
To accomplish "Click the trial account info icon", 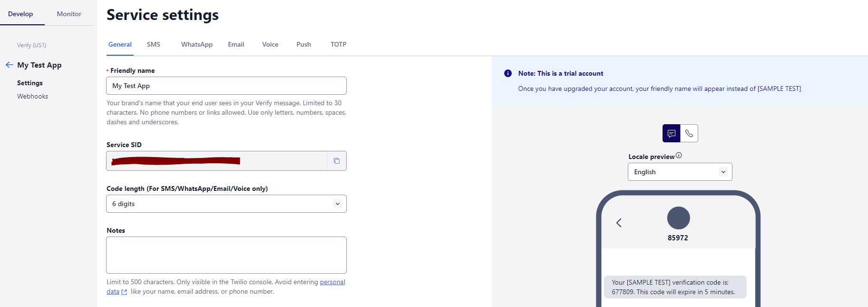I will point(508,73).
